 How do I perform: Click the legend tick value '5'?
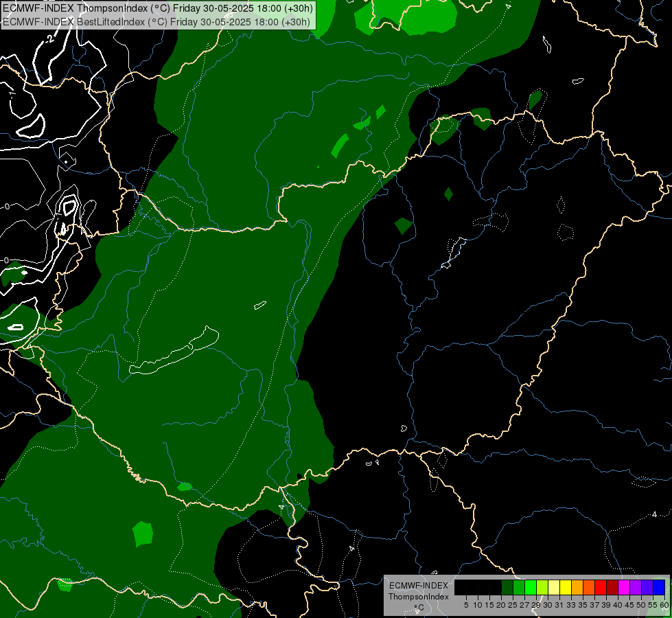pyautogui.click(x=466, y=605)
